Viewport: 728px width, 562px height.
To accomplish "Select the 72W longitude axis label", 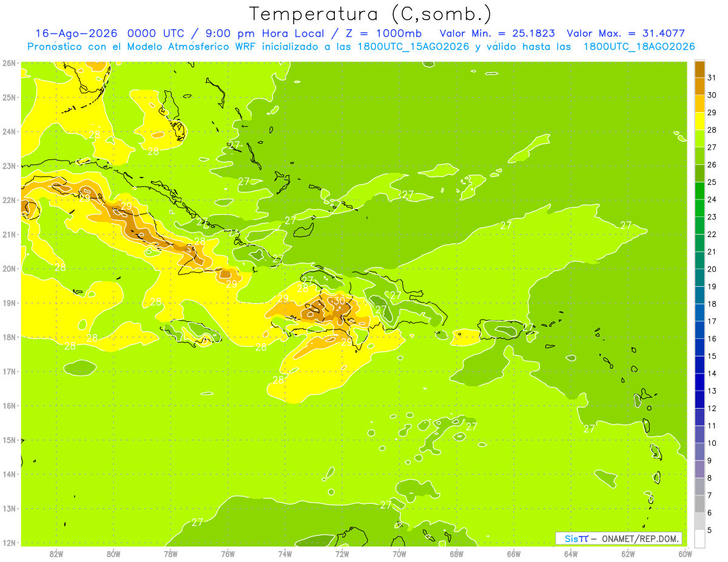I will 342,554.
